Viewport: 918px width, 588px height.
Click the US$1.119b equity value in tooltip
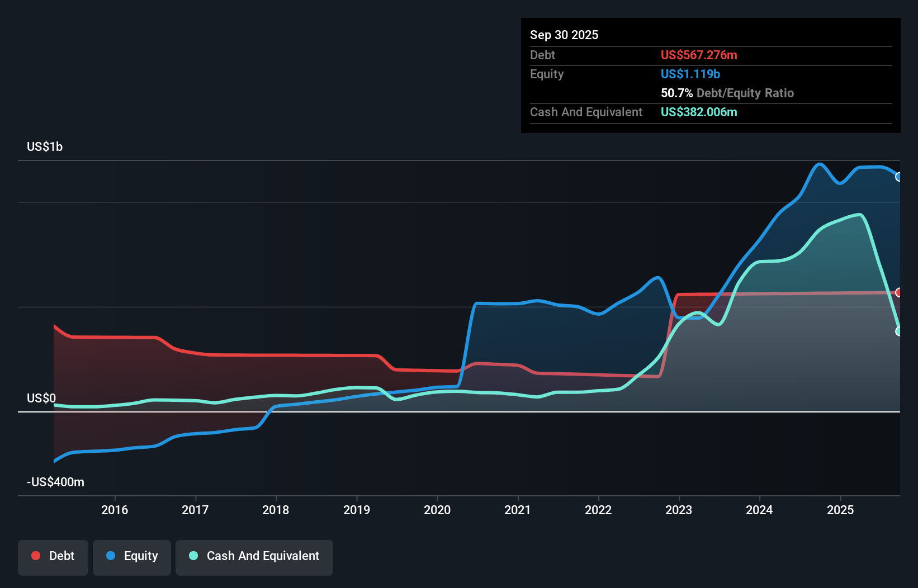[x=690, y=74]
